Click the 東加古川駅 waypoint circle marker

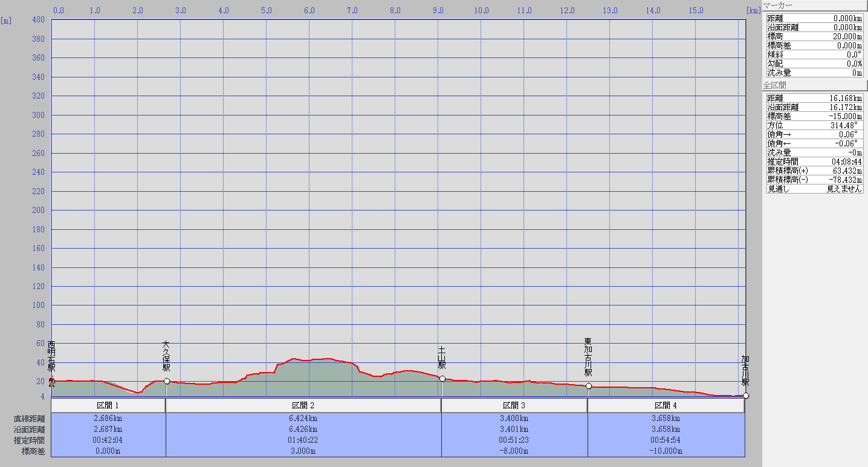(x=589, y=386)
